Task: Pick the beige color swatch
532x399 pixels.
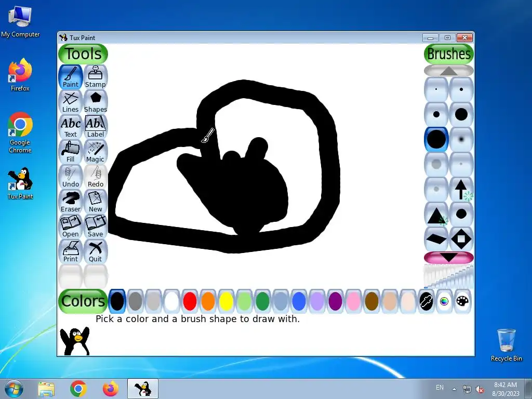Action: click(x=408, y=301)
